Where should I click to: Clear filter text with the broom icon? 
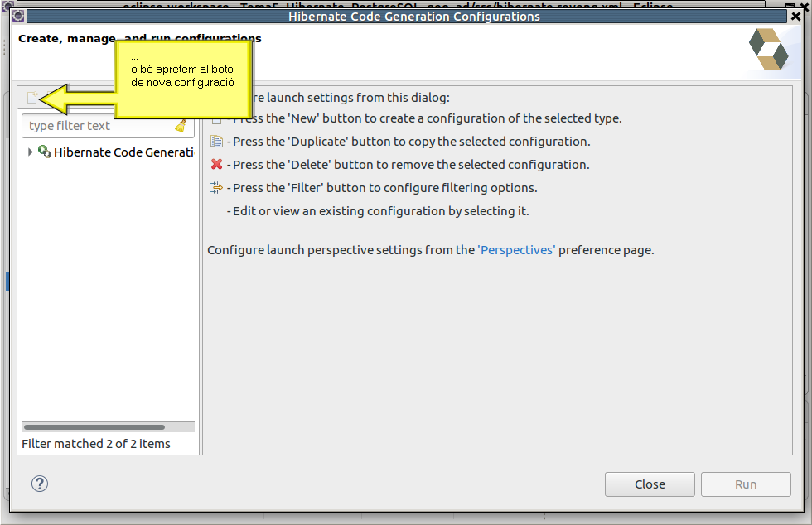(181, 125)
